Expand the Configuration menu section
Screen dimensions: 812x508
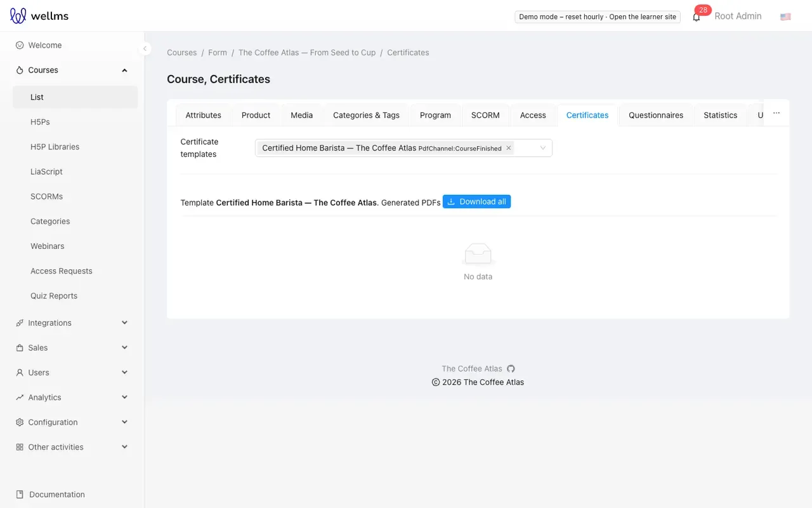[x=124, y=422]
